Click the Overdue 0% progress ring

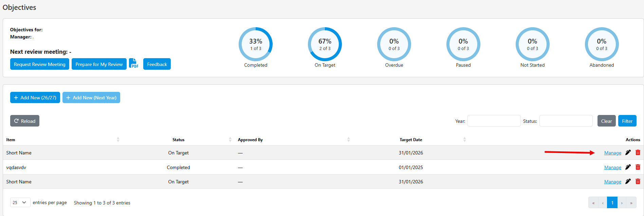pos(394,44)
